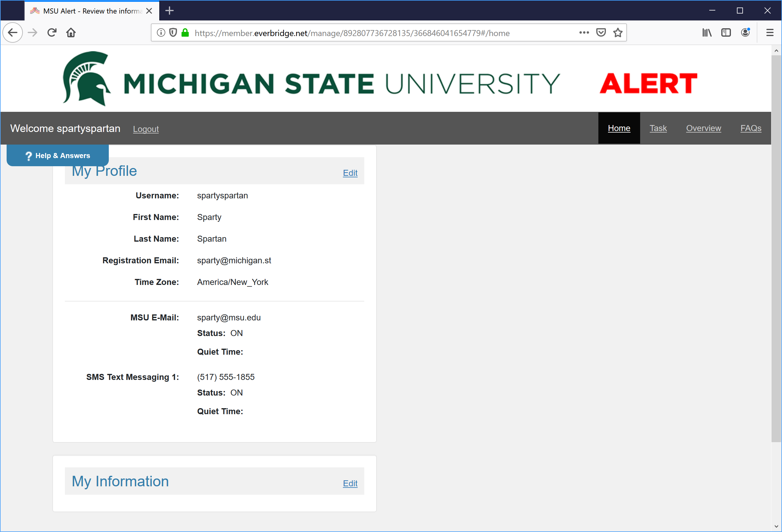The width and height of the screenshot is (782, 532).
Task: Click the green padlock security icon
Action: click(185, 33)
